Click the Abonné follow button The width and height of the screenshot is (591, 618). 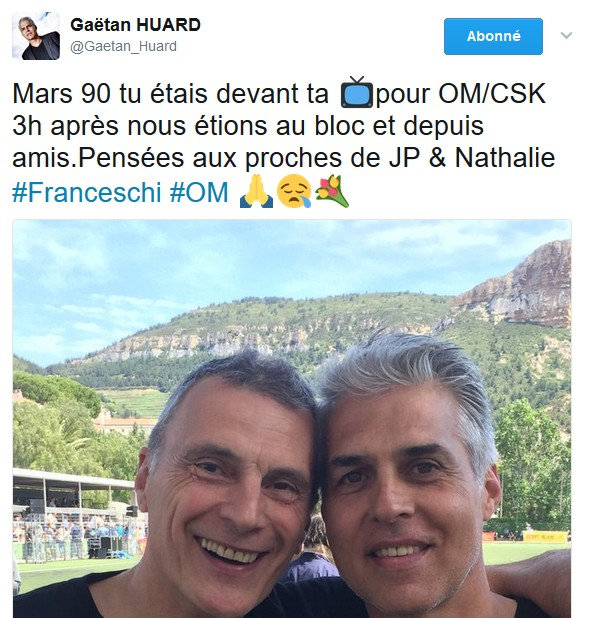point(493,36)
